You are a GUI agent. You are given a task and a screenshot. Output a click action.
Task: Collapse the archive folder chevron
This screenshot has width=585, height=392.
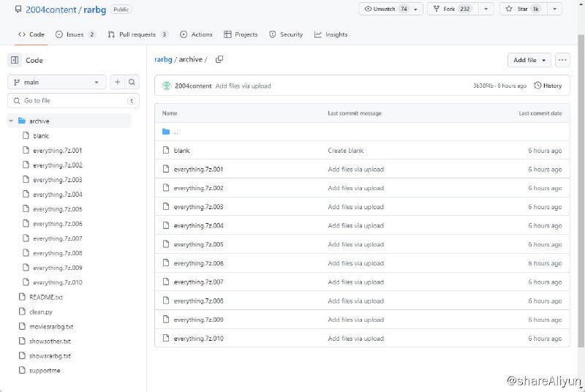pos(11,121)
